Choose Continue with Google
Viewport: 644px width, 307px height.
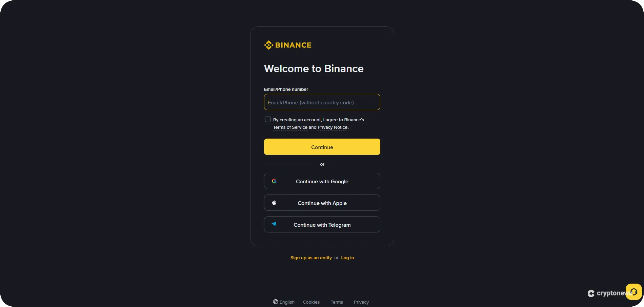[x=322, y=181]
